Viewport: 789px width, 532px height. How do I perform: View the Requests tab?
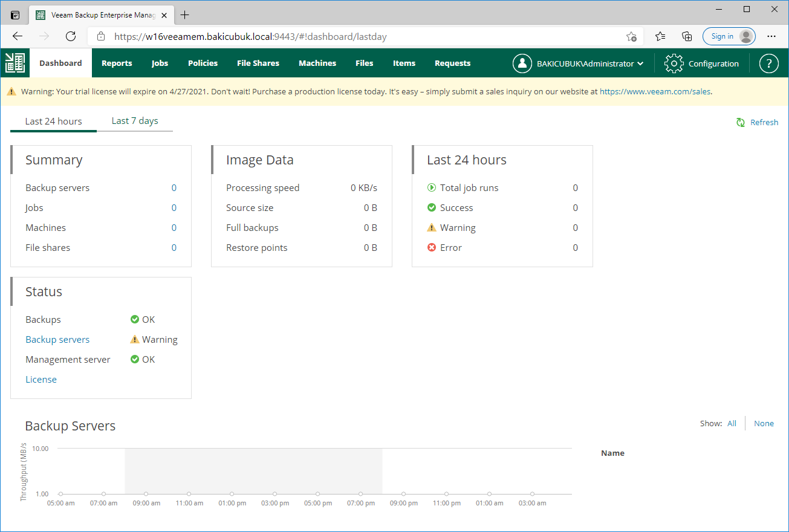(x=452, y=63)
